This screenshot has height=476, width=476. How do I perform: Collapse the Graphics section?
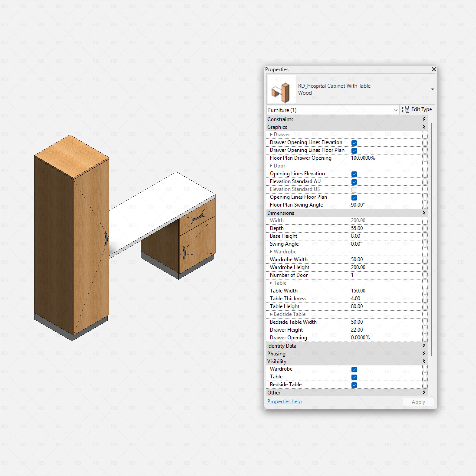coord(423,127)
